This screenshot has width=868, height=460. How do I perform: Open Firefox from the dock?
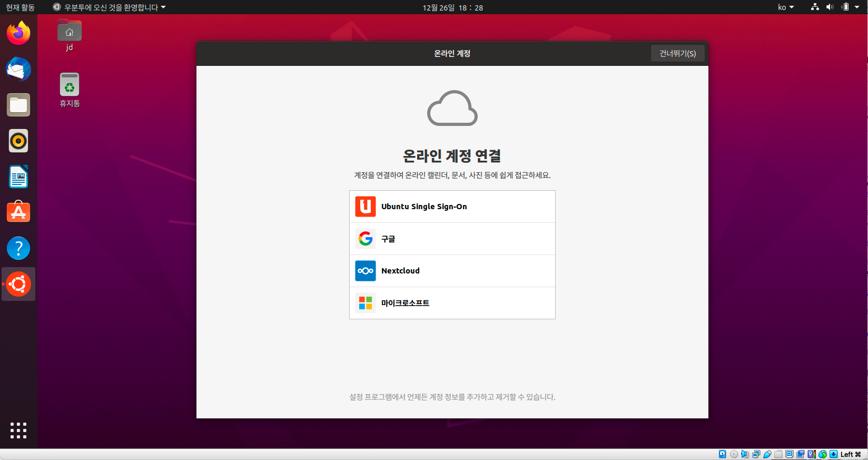click(x=18, y=33)
